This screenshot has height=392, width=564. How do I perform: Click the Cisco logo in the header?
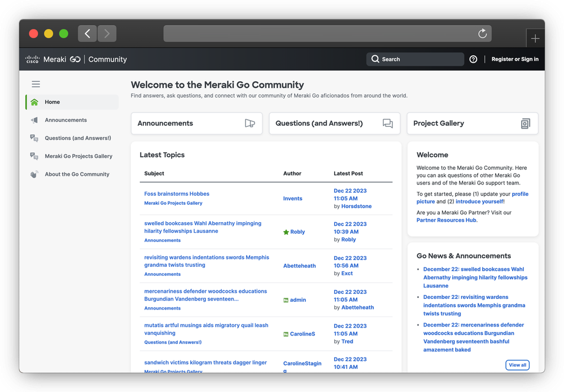pos(32,59)
